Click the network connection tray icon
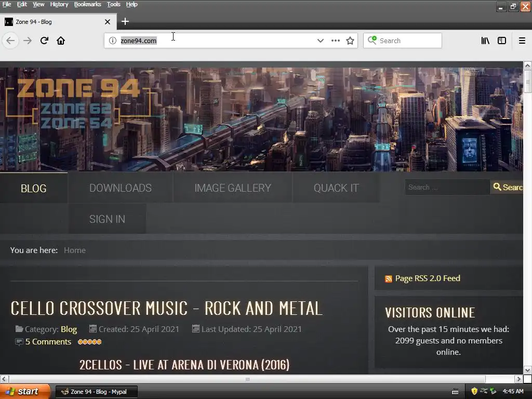Screen dimensions: 532x399 484,391
